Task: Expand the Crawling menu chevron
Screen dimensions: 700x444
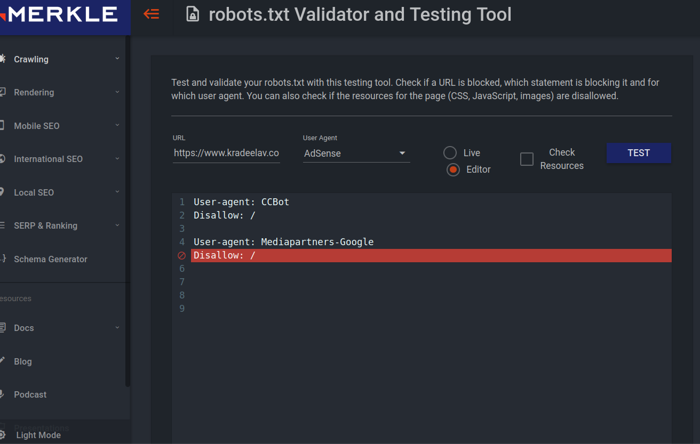Action: (117, 58)
